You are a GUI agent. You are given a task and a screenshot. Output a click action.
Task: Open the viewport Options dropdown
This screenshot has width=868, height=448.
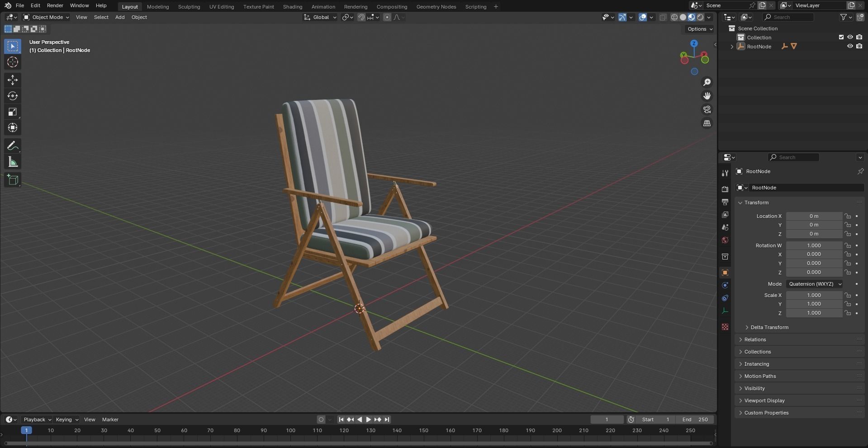(699, 29)
